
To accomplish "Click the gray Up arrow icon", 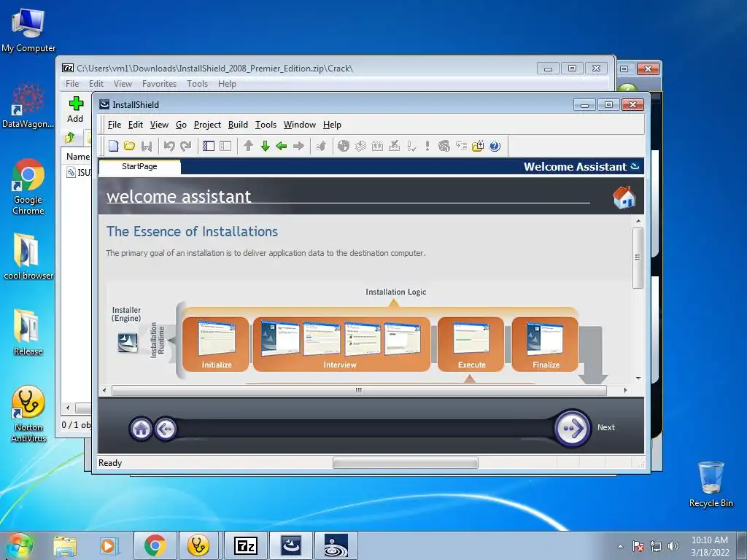I will click(x=248, y=146).
